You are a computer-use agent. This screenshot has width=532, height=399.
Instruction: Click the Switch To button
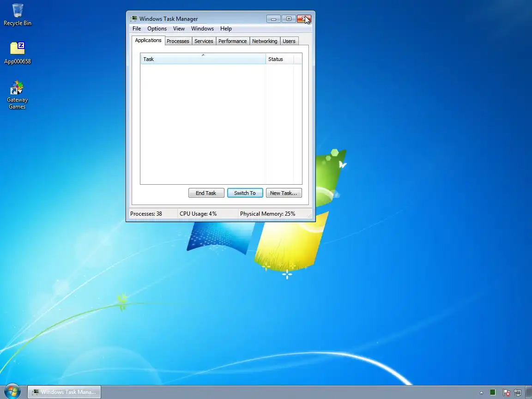[245, 193]
